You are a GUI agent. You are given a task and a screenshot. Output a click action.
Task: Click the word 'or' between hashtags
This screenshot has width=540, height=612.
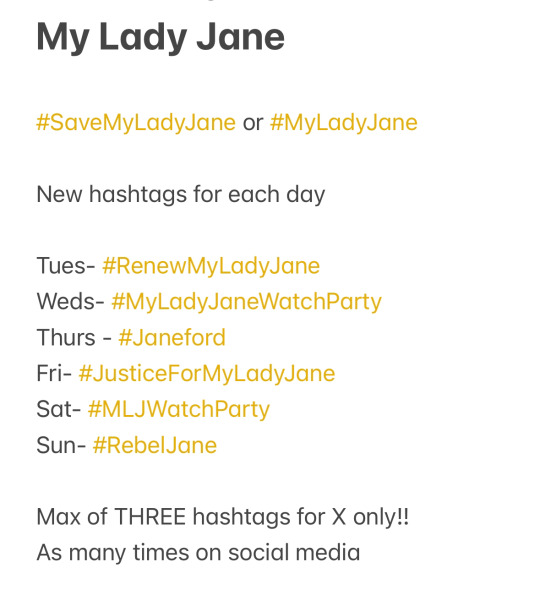pos(253,123)
